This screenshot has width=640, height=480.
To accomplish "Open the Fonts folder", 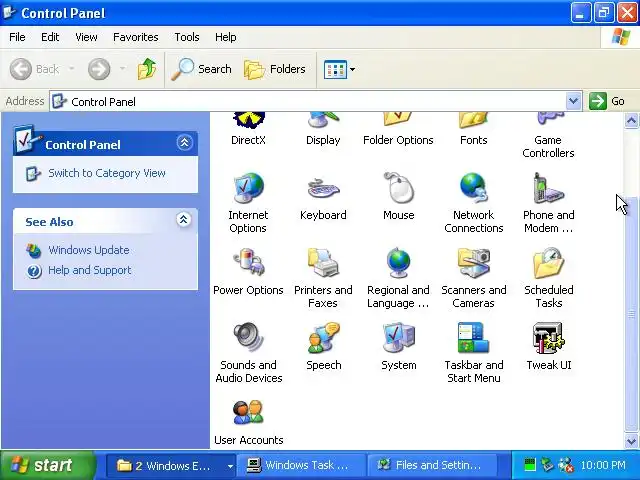I will [473, 129].
